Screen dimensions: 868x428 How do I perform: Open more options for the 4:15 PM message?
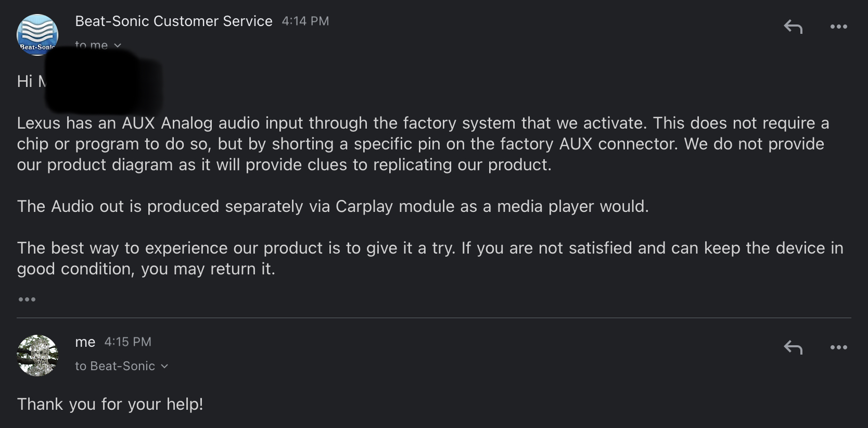point(838,347)
